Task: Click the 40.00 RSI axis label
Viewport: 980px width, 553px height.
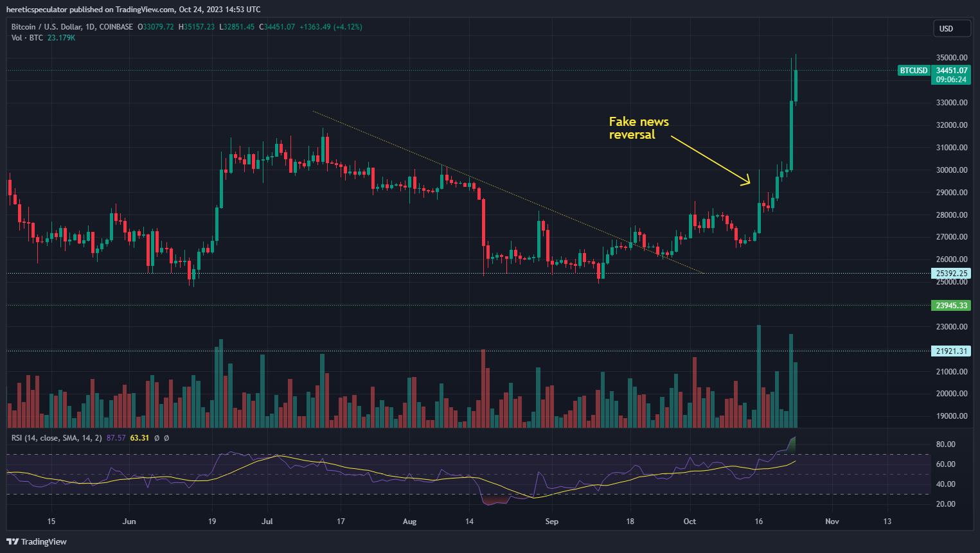Action: pyautogui.click(x=945, y=484)
